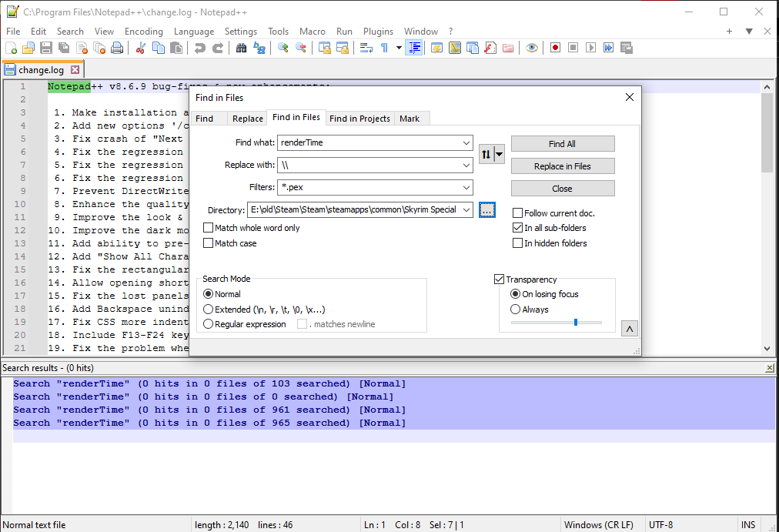Click the Save Recorded Macro icon
Image resolution: width=779 pixels, height=532 pixels.
coord(627,48)
